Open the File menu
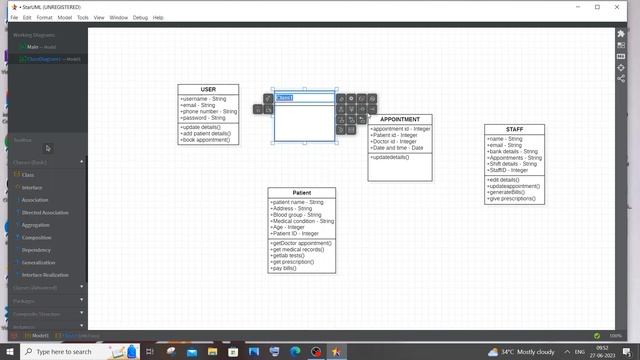640x360 pixels. [x=14, y=18]
